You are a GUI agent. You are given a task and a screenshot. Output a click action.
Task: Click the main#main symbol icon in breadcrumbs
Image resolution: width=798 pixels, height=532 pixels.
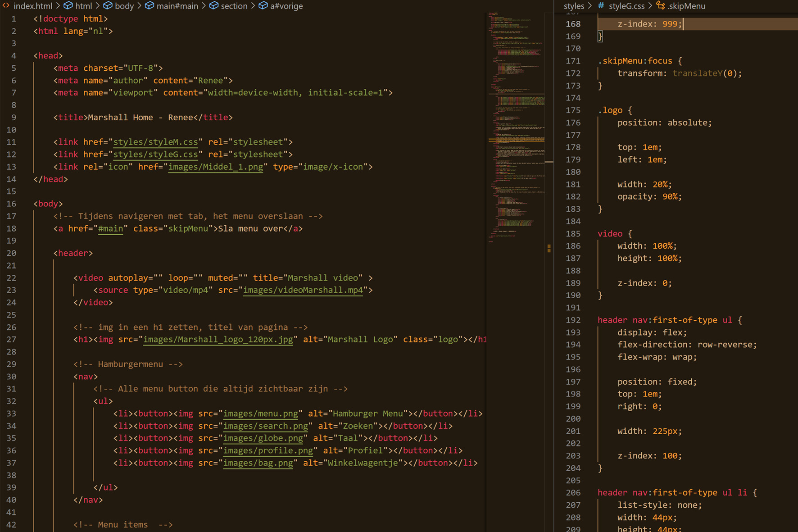click(150, 6)
